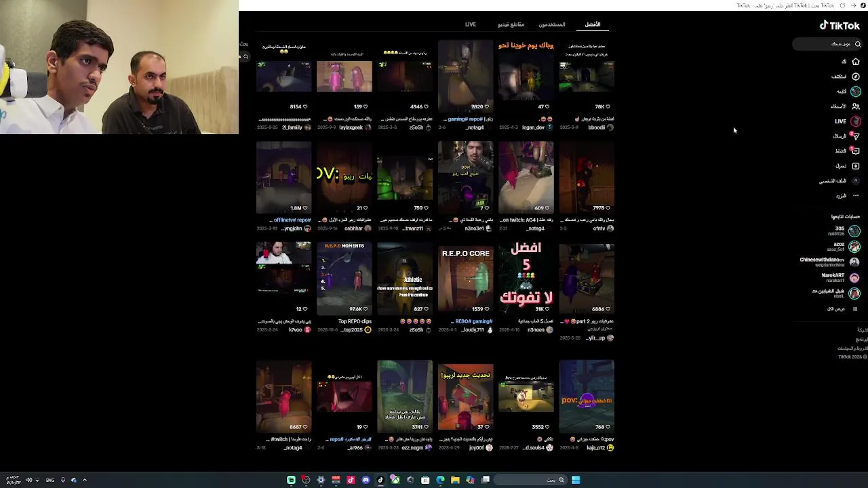Image resolution: width=868 pixels, height=488 pixels.
Task: Click the ENG language indicator
Action: coord(50,480)
